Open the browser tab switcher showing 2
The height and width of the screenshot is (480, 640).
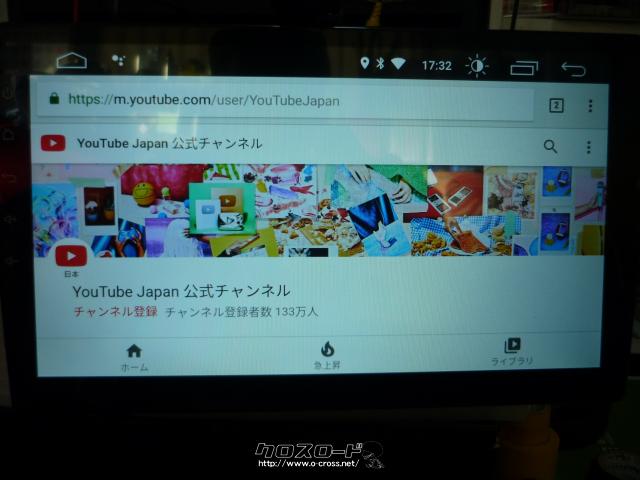pos(556,105)
